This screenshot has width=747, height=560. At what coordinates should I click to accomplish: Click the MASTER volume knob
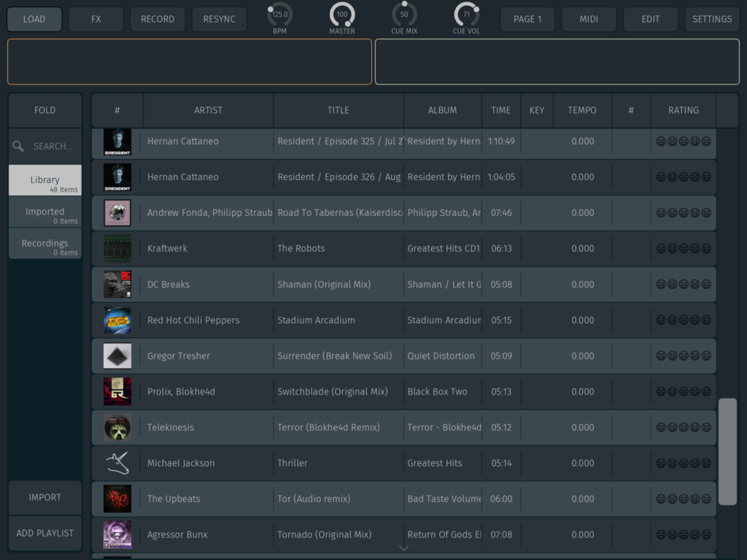point(342,15)
